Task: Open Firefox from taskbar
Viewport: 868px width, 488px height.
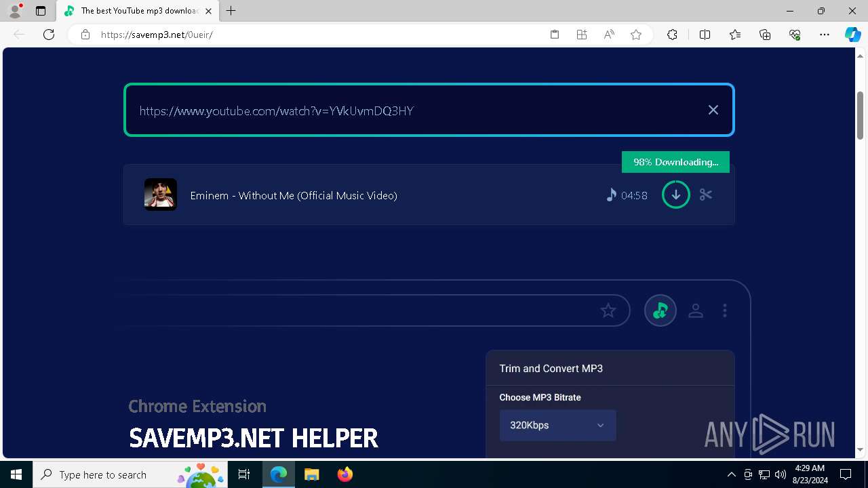Action: (345, 474)
